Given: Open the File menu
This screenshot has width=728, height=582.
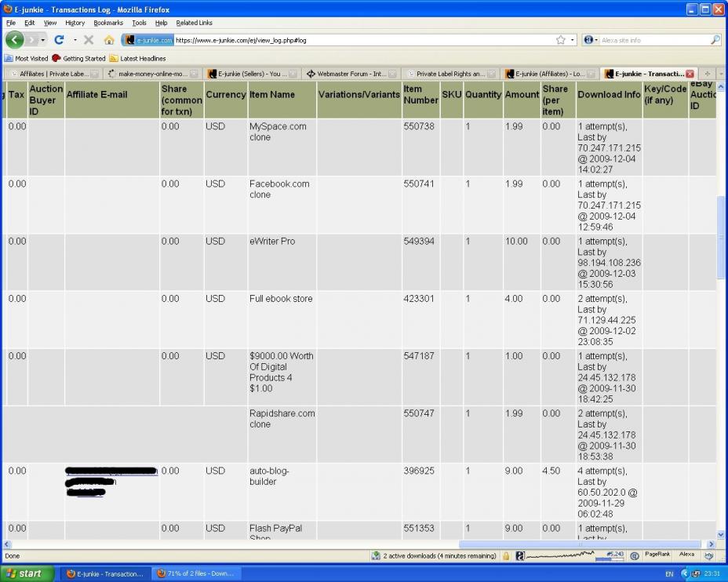Looking at the screenshot, I should pyautogui.click(x=11, y=23).
